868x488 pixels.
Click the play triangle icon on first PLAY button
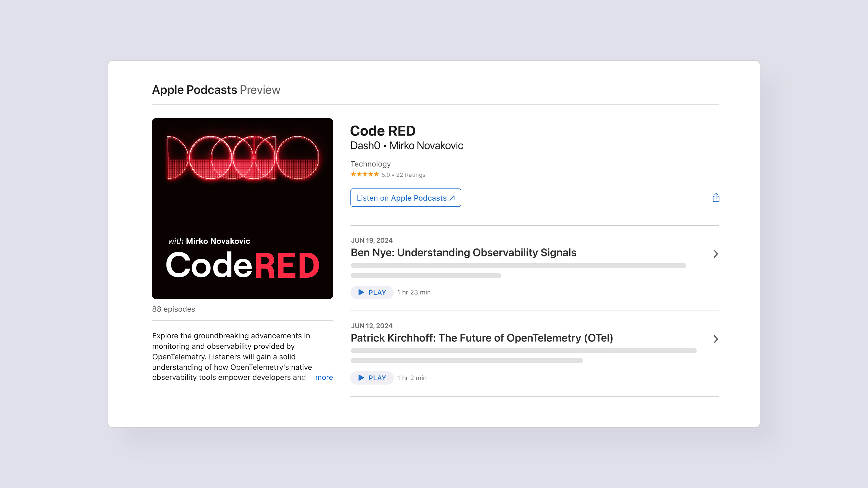[x=361, y=292]
